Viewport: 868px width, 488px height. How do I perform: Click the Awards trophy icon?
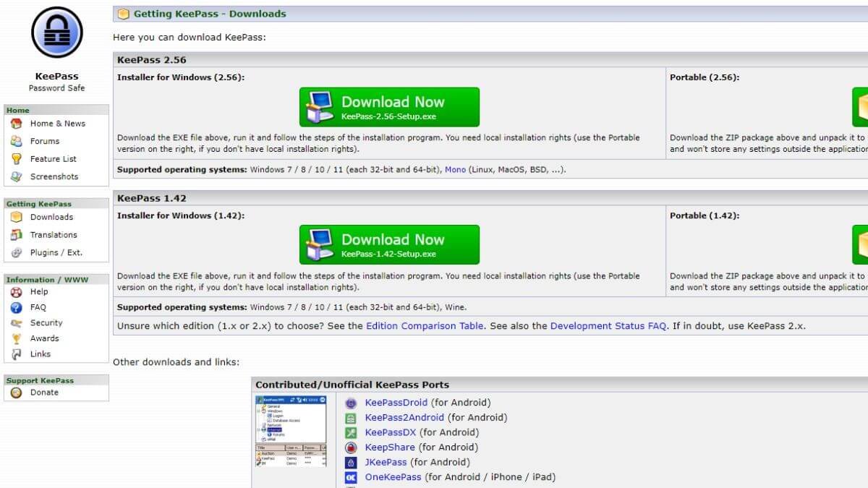16,339
